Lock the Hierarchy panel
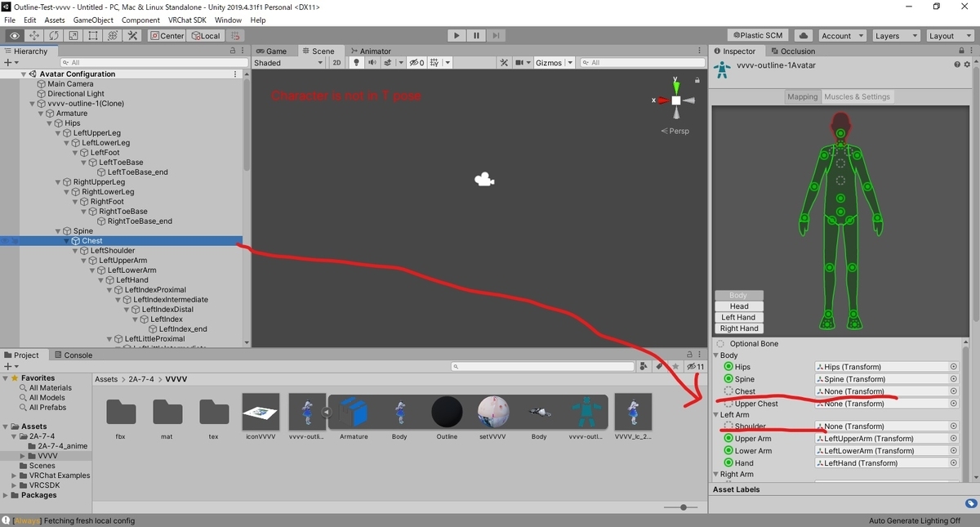This screenshot has width=980, height=527. tap(232, 51)
